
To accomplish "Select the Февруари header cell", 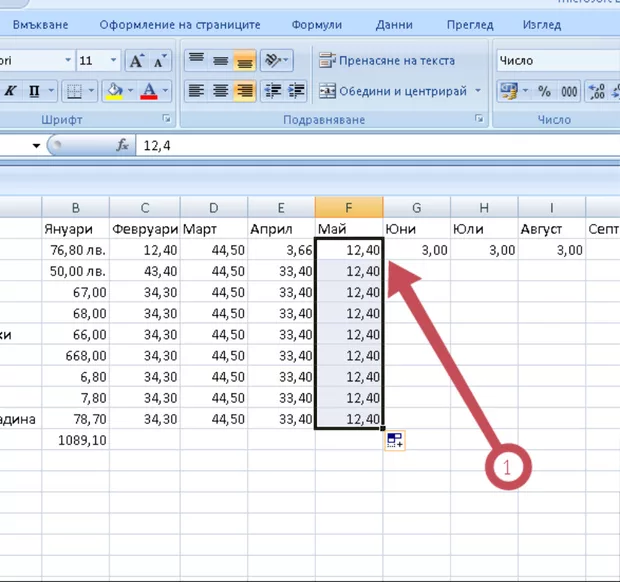I will [145, 229].
